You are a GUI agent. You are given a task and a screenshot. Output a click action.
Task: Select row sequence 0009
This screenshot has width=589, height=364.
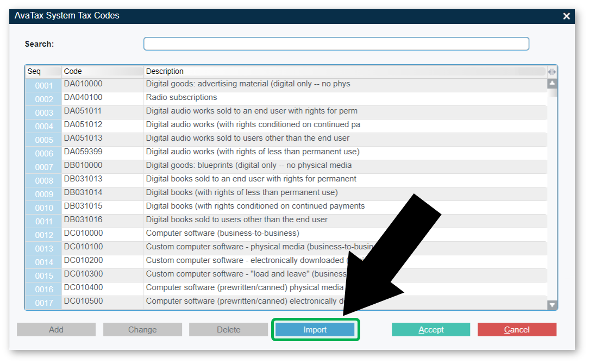point(44,194)
